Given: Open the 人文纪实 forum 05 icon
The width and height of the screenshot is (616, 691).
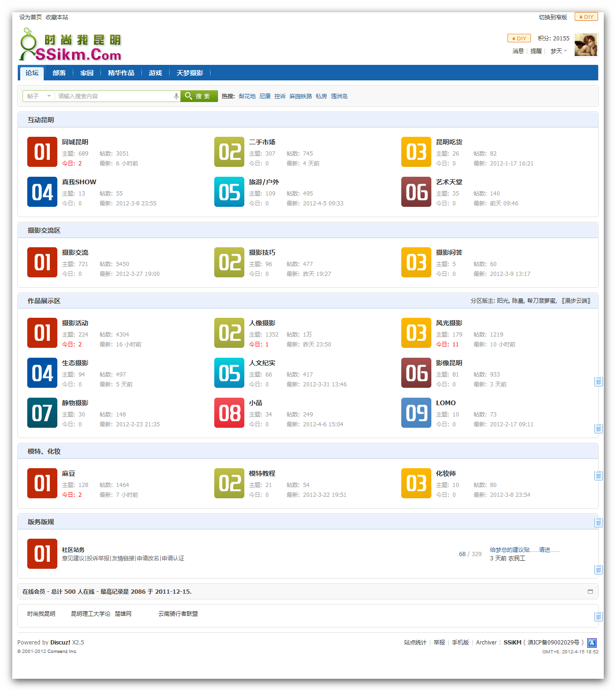Looking at the screenshot, I should click(x=229, y=373).
